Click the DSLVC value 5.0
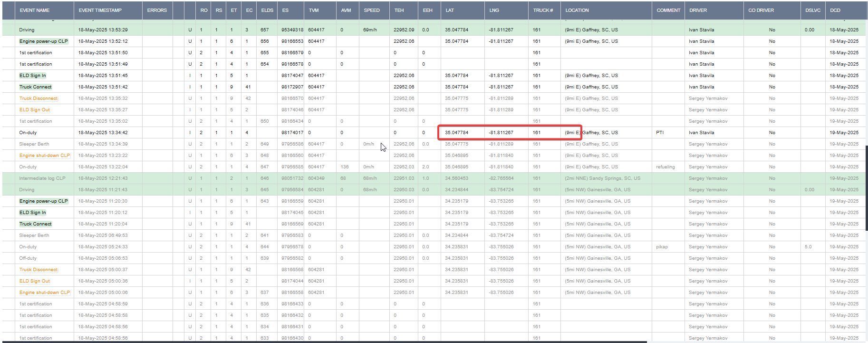This screenshot has width=868, height=343. pos(808,247)
